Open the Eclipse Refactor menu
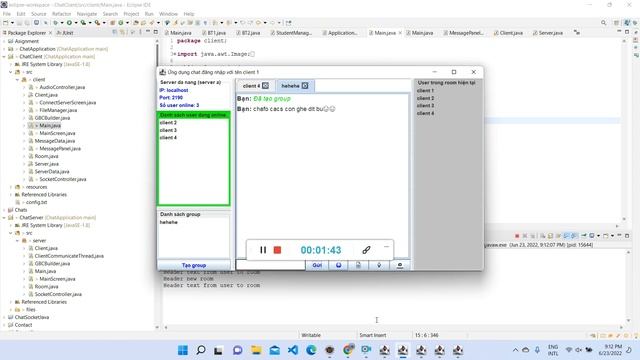640x360 pixels. 62,14
